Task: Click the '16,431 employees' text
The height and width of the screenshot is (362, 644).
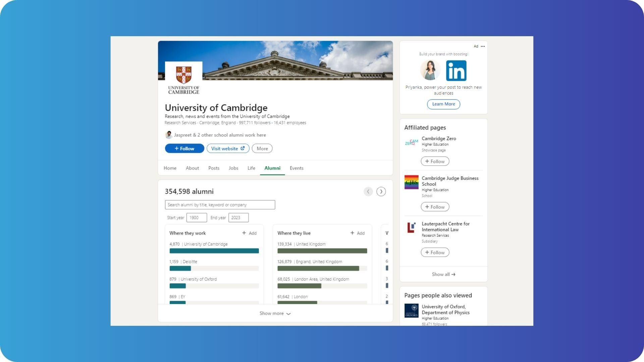Action: [290, 123]
